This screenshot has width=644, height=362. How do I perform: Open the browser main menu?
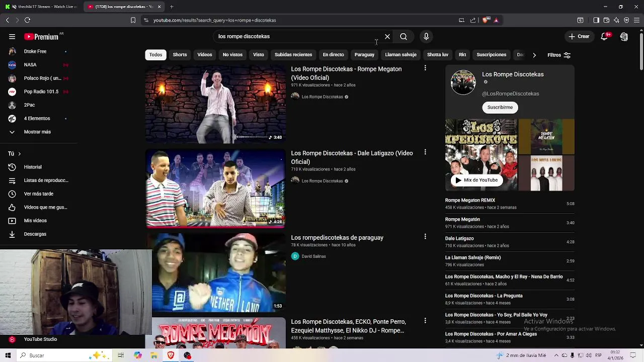click(637, 20)
